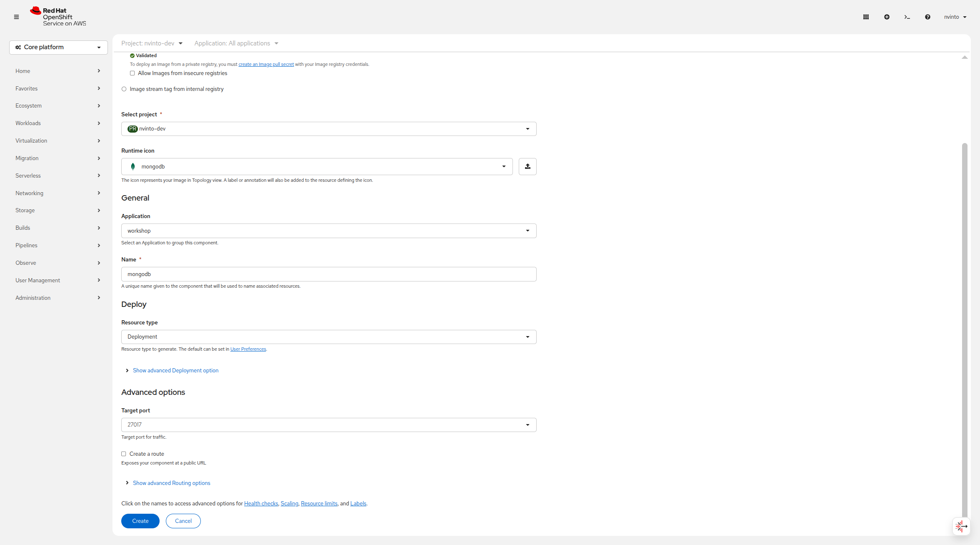Open the Project nvinto-dev dropdown
The height and width of the screenshot is (545, 980).
click(152, 43)
